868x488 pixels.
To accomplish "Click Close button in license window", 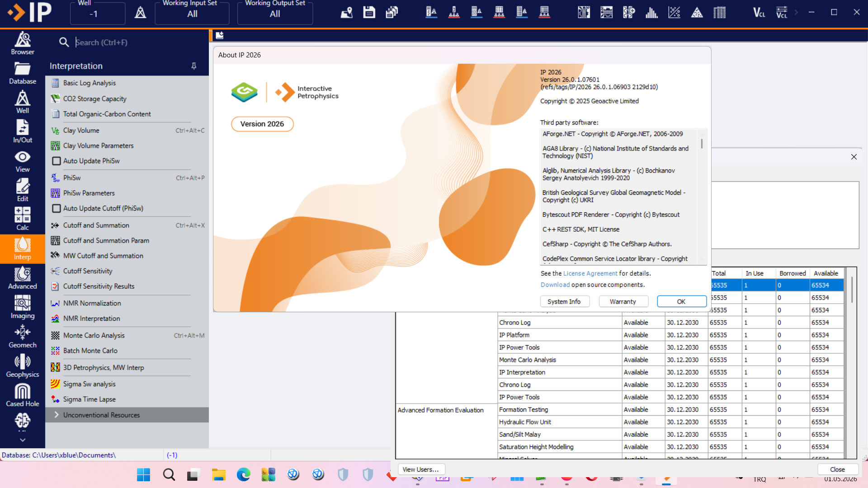I will (x=838, y=469).
